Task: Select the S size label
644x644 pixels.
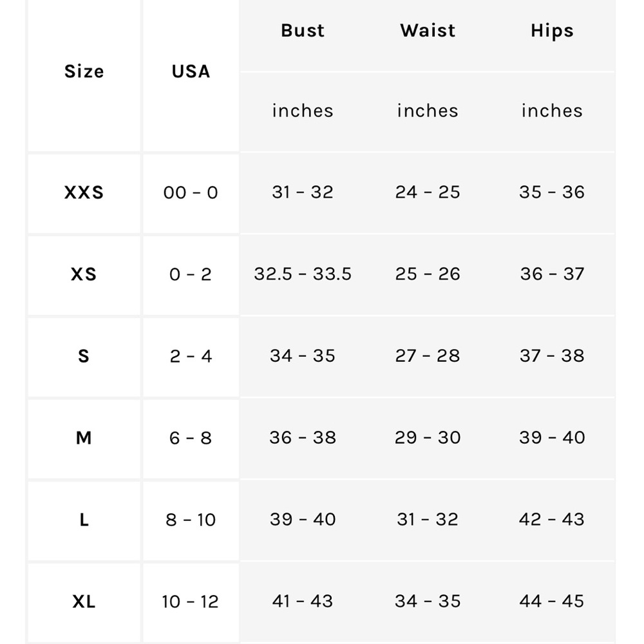Action: click(84, 355)
